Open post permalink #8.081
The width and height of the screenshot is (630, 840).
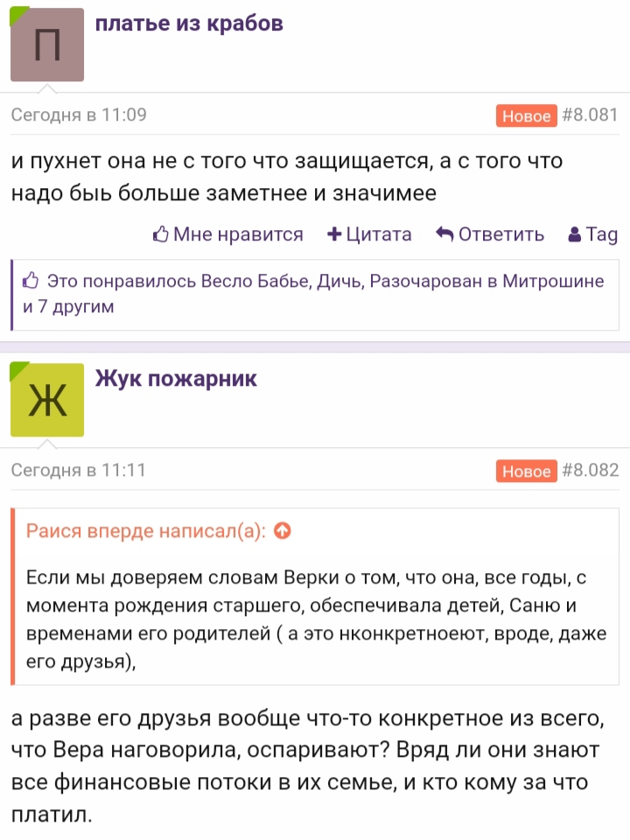click(x=590, y=115)
